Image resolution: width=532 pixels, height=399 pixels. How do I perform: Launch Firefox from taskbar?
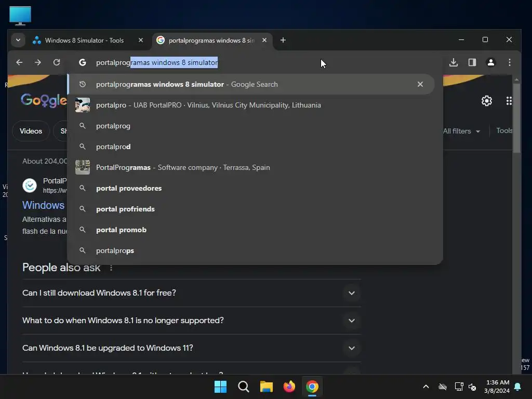coord(289,387)
